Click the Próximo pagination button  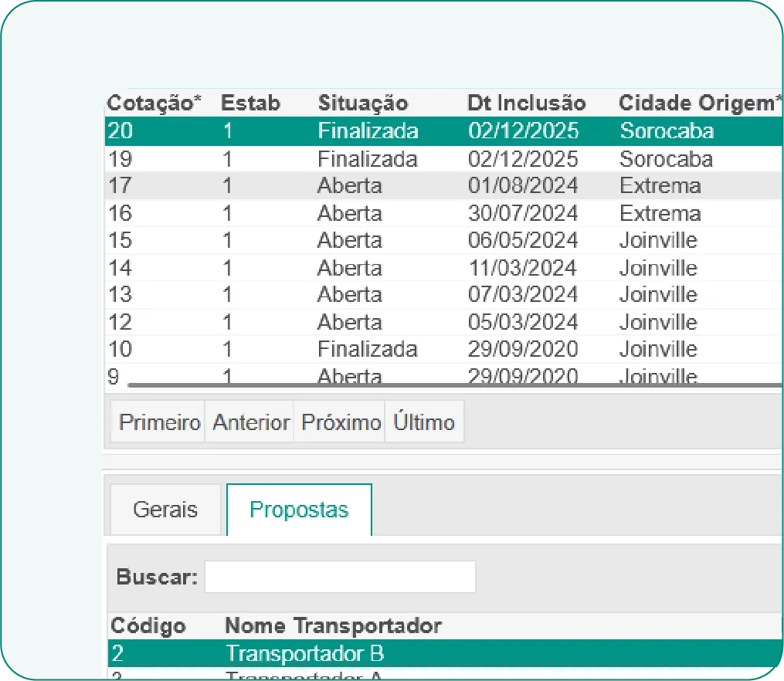pos(338,422)
